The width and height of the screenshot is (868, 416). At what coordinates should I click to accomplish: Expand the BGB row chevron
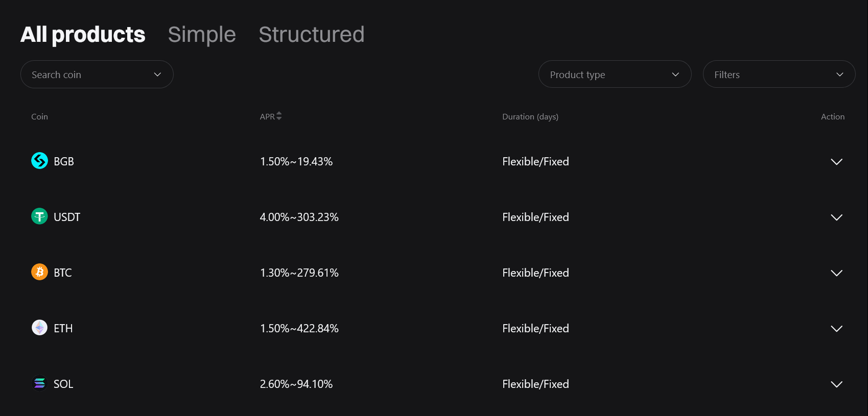point(836,162)
